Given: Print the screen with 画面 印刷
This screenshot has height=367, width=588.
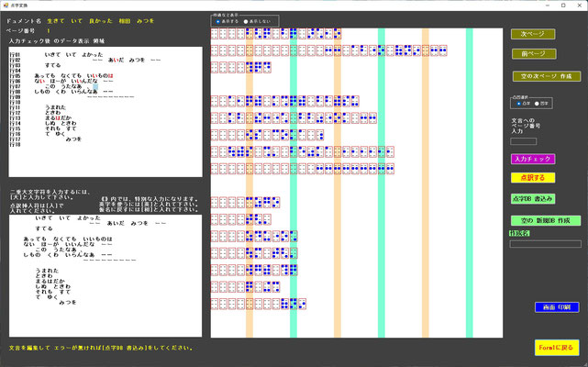Looking at the screenshot, I should coord(557,307).
